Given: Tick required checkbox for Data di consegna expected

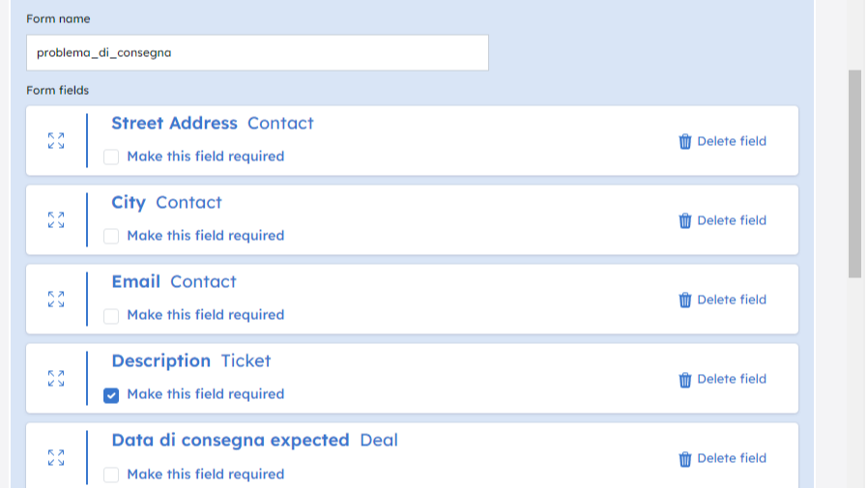Looking at the screenshot, I should 111,474.
